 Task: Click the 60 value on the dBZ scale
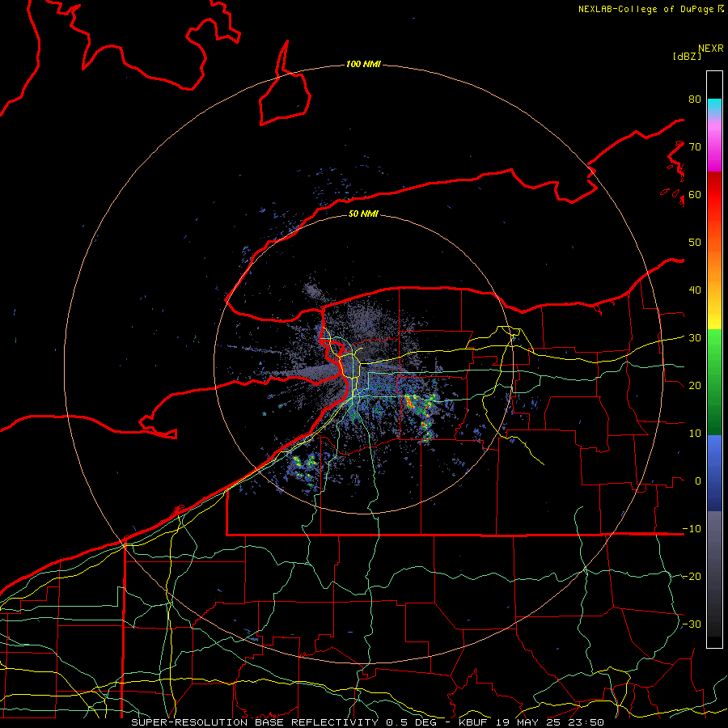(x=695, y=194)
